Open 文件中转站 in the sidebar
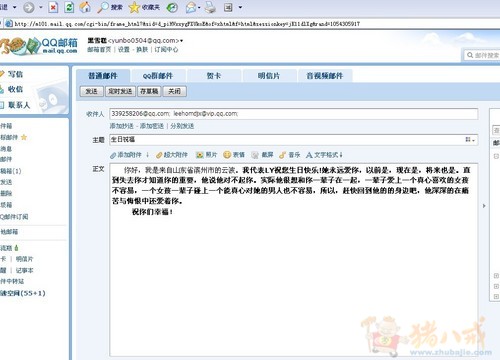 pos(12,281)
